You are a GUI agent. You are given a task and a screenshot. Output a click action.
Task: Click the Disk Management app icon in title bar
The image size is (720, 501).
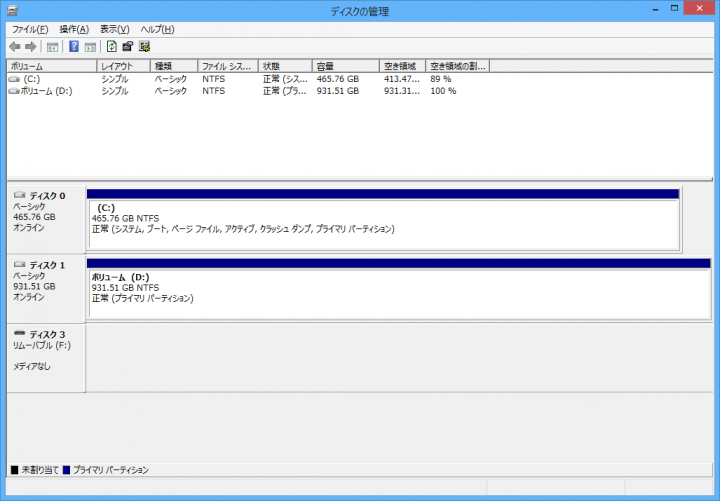pos(12,10)
